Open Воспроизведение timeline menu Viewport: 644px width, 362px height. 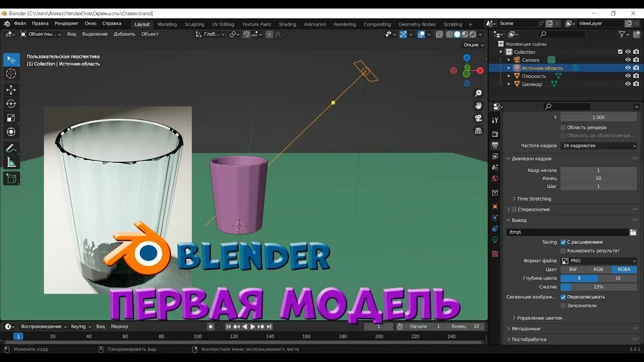[x=44, y=326]
